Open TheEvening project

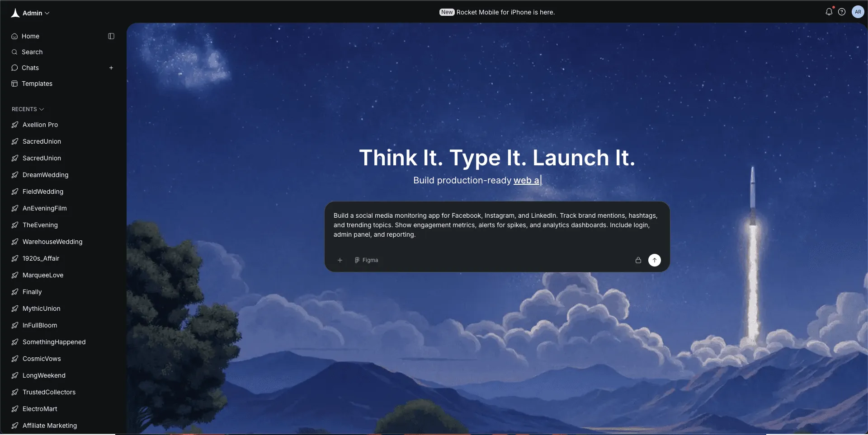(x=40, y=225)
